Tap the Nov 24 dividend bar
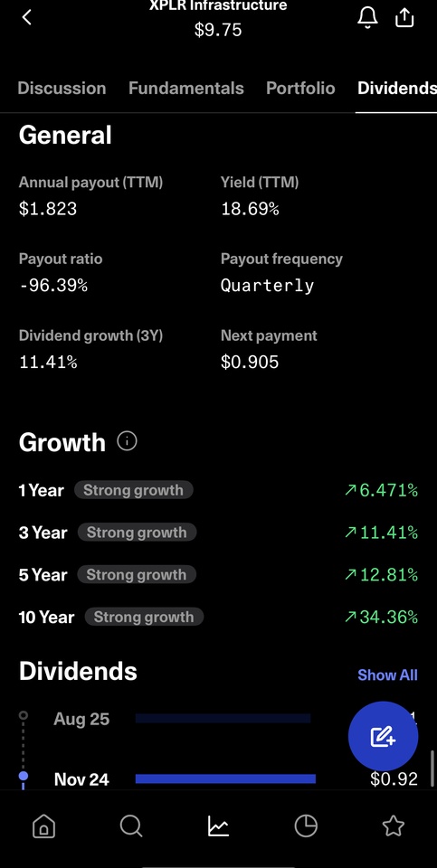 (x=225, y=778)
